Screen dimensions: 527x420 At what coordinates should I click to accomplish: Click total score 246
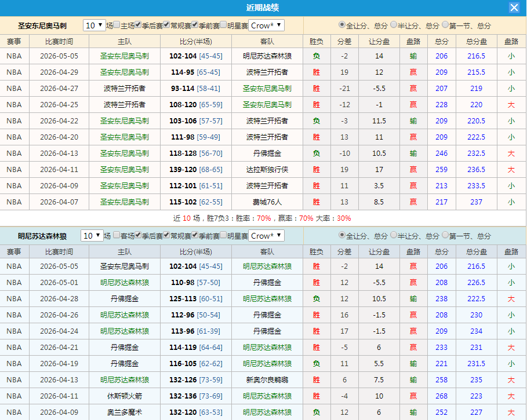(x=441, y=154)
